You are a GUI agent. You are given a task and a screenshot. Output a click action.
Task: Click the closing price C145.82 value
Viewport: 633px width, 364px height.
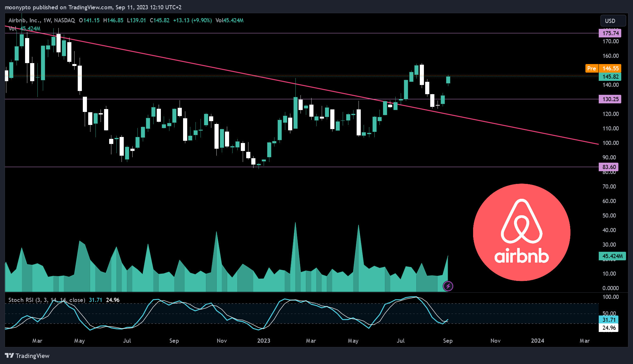(159, 20)
